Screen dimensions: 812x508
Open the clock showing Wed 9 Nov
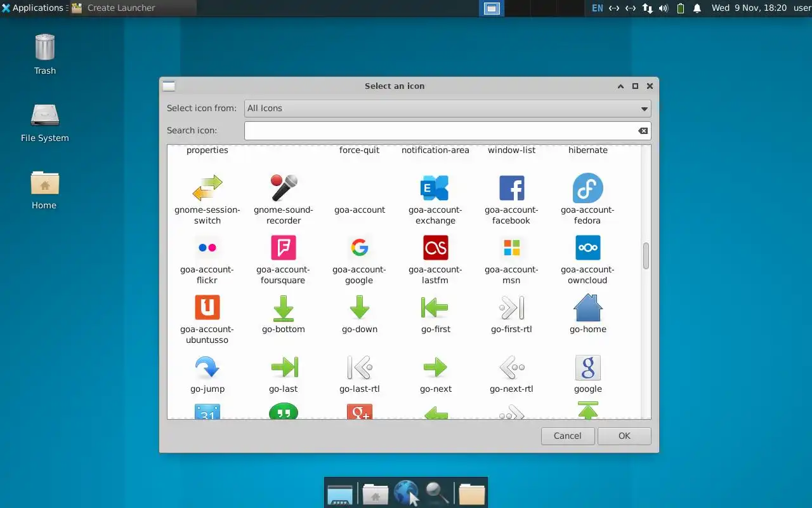[x=749, y=8]
